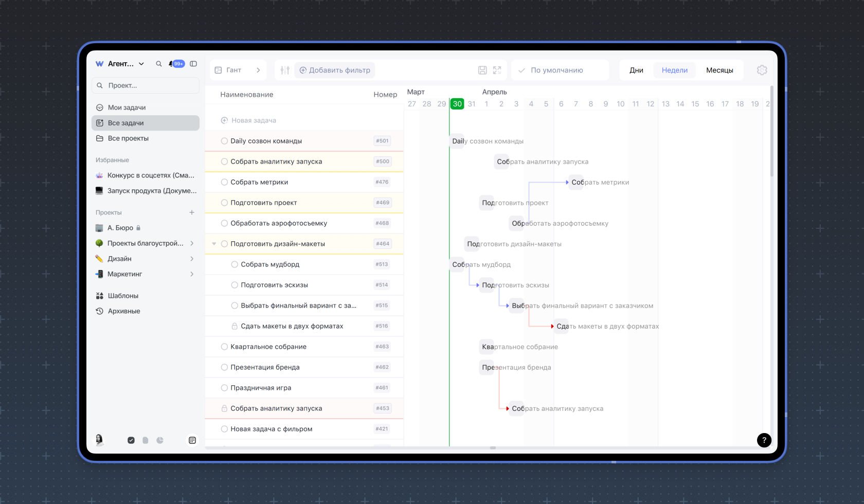Collapse the Подготовить дизайн-макеты subtasks
Viewport: 864px width, 504px height.
pyautogui.click(x=214, y=244)
